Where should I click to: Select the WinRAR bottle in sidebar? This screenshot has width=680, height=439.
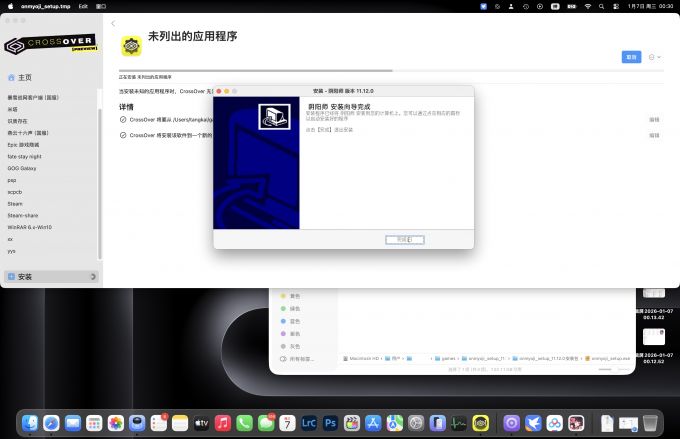click(x=29, y=227)
